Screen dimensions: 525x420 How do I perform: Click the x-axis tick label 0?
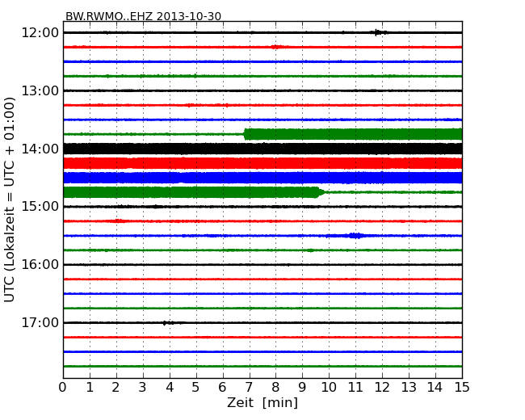tap(63, 388)
